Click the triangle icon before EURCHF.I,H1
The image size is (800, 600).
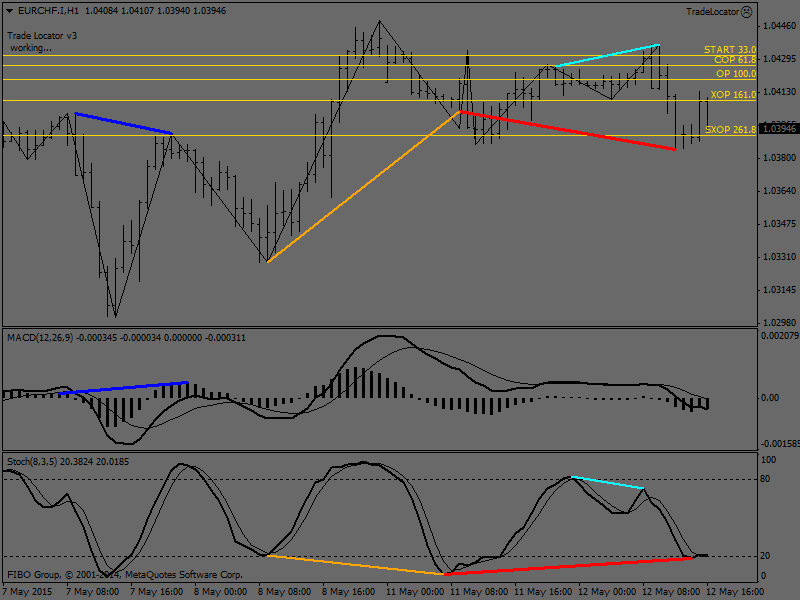coord(11,11)
